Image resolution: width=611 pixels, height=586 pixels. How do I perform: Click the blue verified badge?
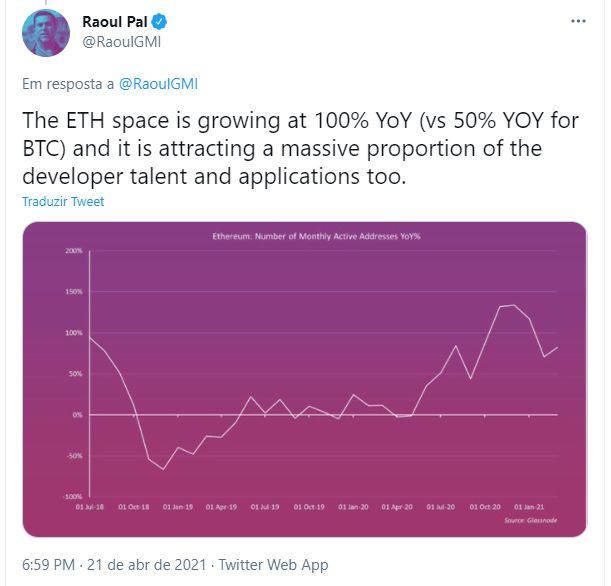(x=159, y=22)
